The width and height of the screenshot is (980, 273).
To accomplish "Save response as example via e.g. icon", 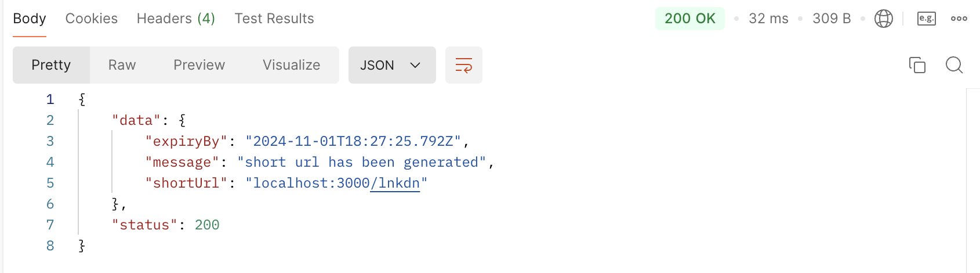I will (x=927, y=19).
